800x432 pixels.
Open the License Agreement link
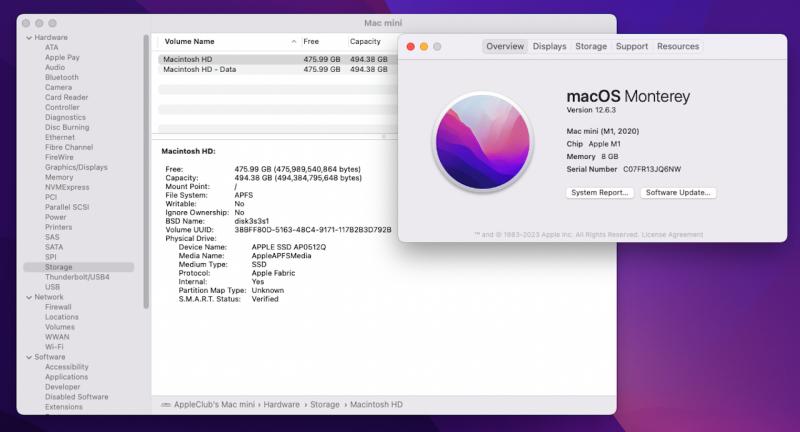[x=672, y=235]
